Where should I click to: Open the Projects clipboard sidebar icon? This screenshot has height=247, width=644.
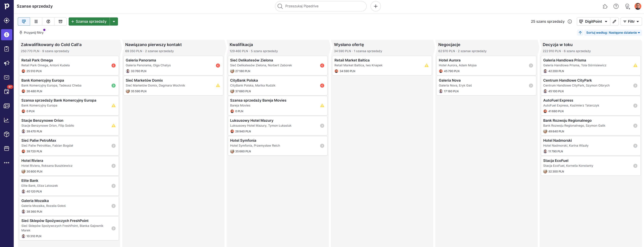point(7,49)
